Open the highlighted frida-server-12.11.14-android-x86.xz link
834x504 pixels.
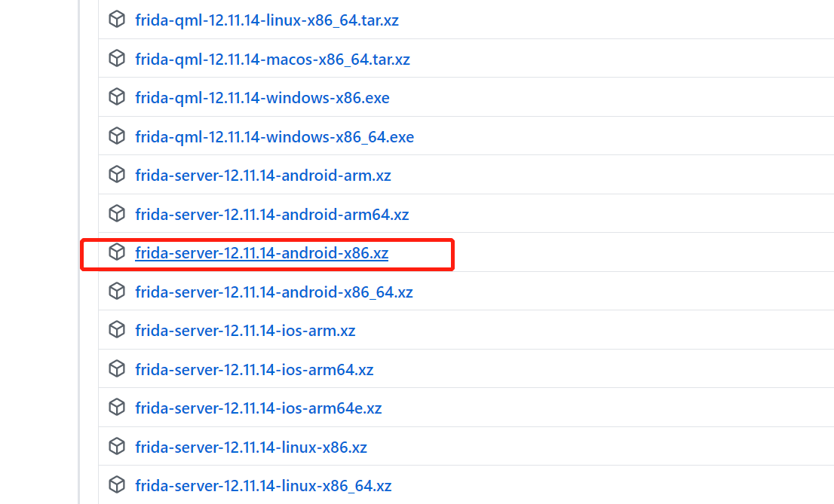pyautogui.click(x=262, y=252)
